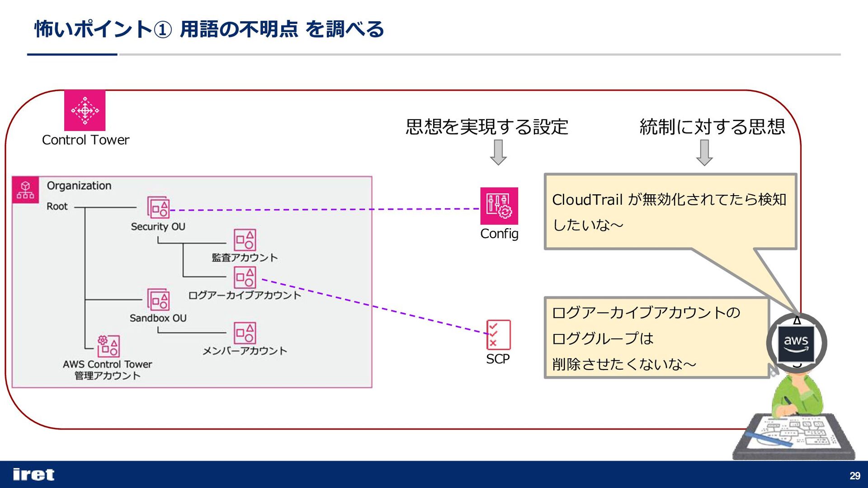
Task: Click the 統制に対する思想 heading
Action: coord(712,127)
